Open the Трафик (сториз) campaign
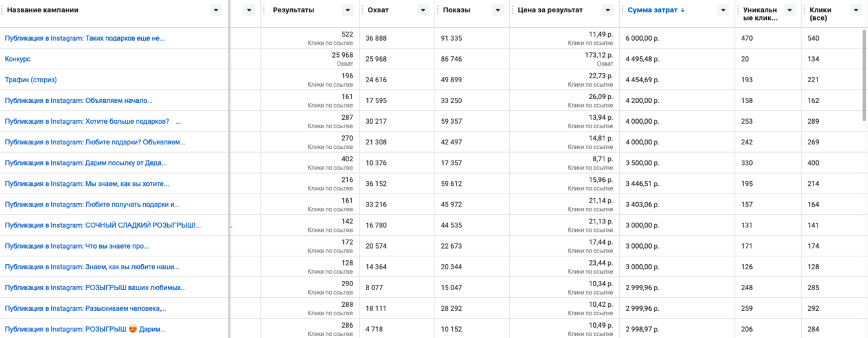 tap(30, 80)
